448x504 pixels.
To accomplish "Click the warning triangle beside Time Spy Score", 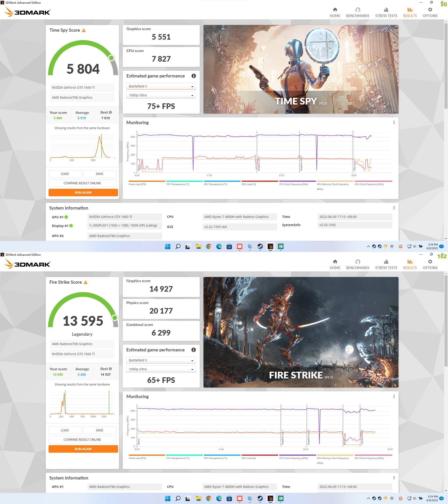I will pos(84,30).
